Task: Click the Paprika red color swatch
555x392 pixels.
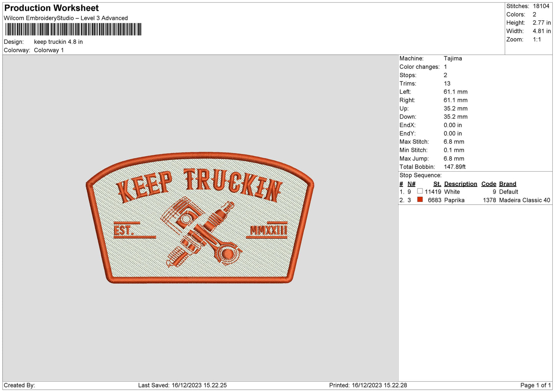Action: point(420,200)
